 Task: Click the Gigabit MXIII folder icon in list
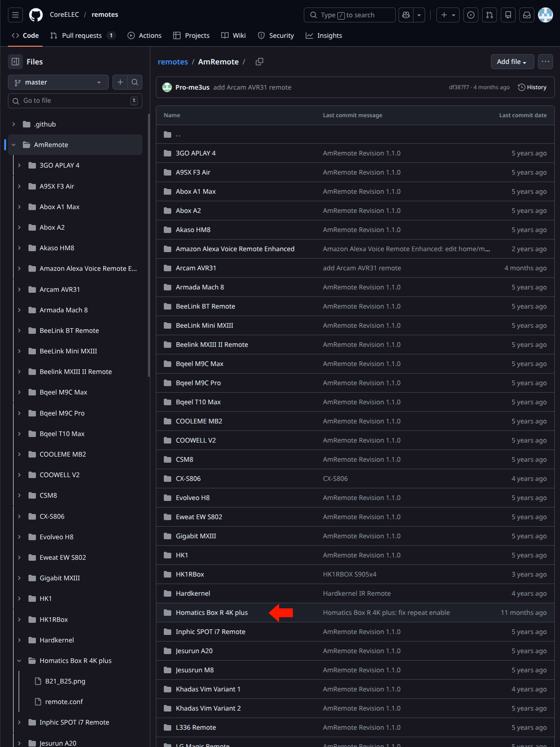click(x=168, y=536)
